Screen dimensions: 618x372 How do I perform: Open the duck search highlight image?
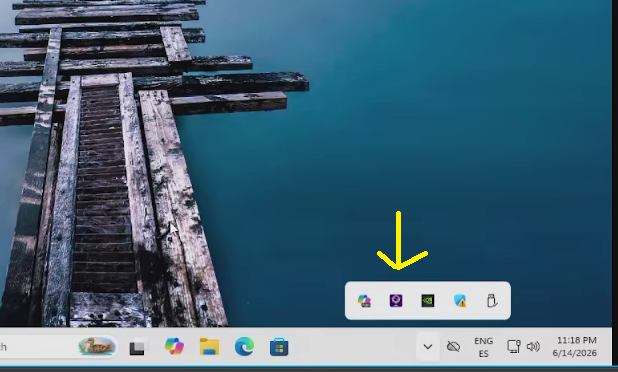(97, 346)
